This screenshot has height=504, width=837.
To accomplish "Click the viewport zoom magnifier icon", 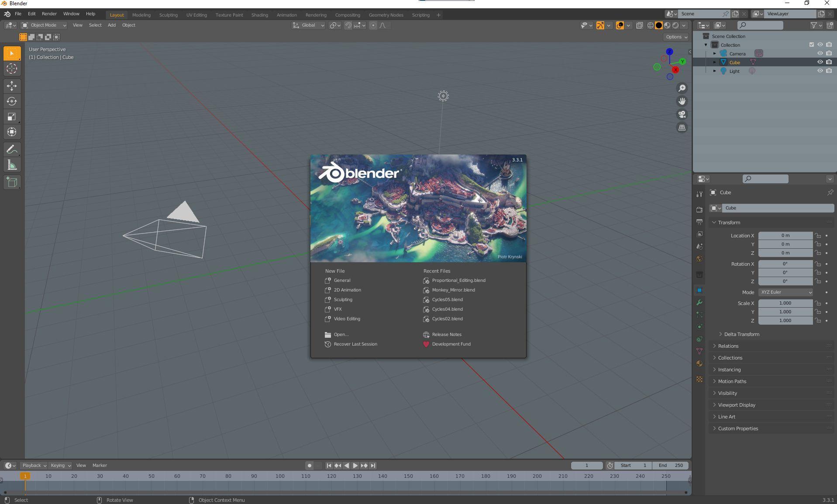I will point(682,88).
